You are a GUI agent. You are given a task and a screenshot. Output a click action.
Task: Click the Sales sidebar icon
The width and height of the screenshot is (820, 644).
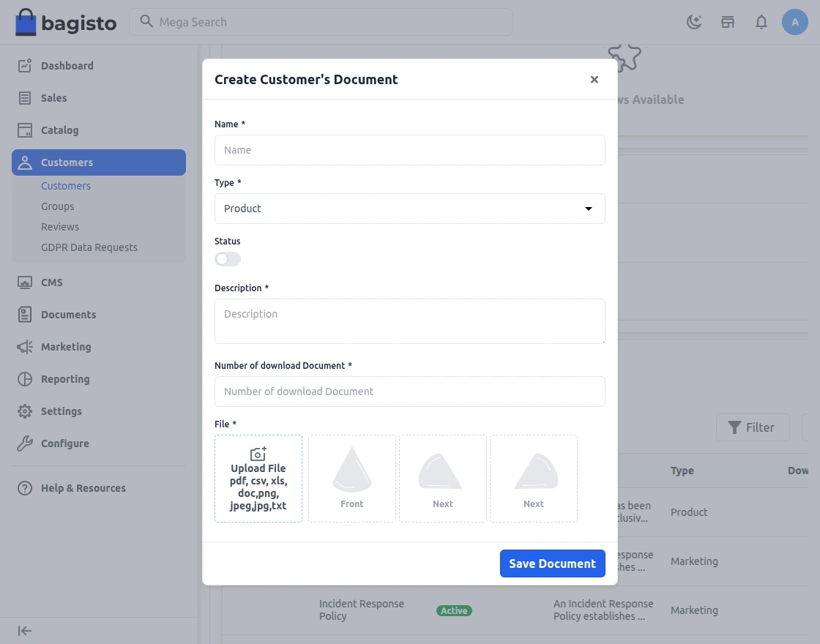[x=25, y=98]
